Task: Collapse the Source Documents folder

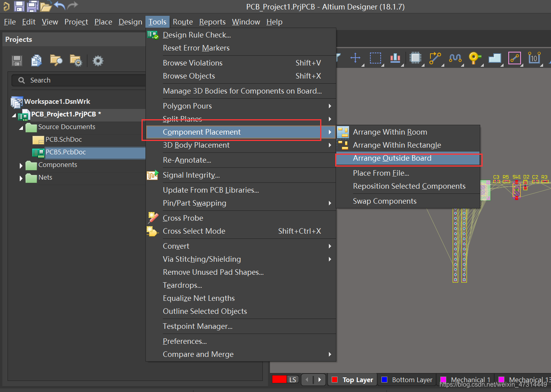Action: click(x=21, y=128)
